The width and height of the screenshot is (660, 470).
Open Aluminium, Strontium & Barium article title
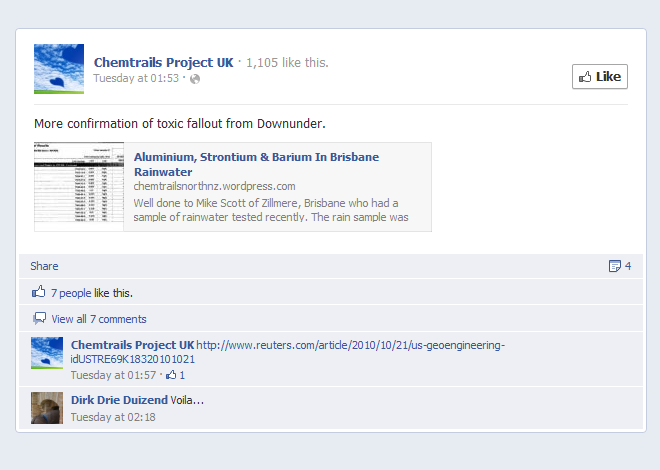pyautogui.click(x=256, y=164)
